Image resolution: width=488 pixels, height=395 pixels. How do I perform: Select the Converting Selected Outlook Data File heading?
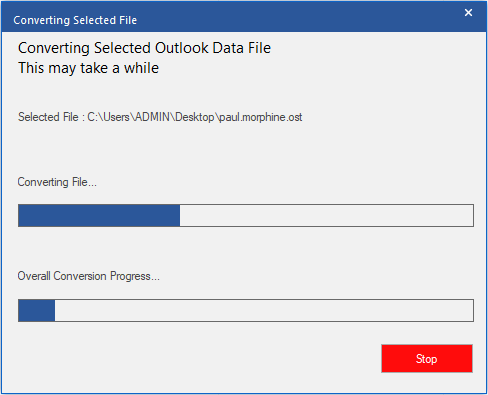(x=144, y=48)
